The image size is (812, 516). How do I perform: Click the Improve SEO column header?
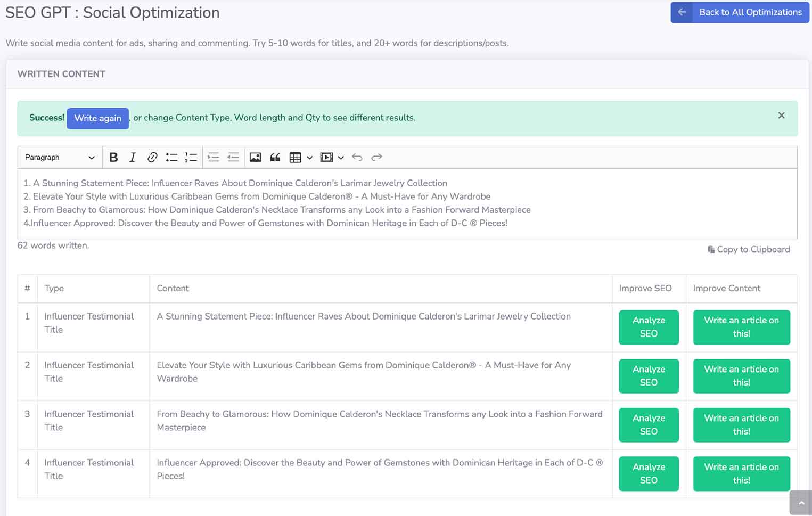coord(645,288)
